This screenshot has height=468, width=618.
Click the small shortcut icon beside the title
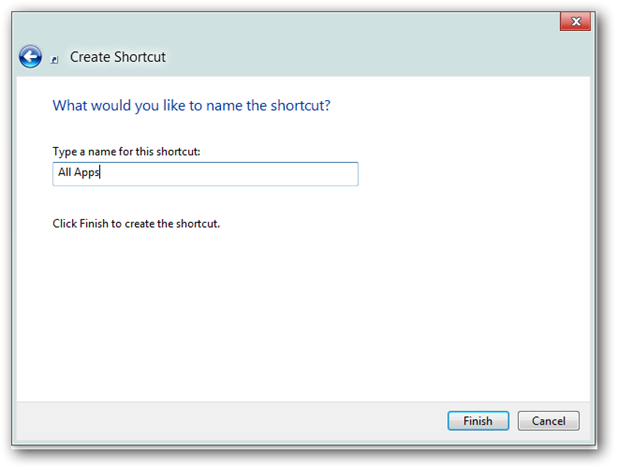click(x=55, y=60)
